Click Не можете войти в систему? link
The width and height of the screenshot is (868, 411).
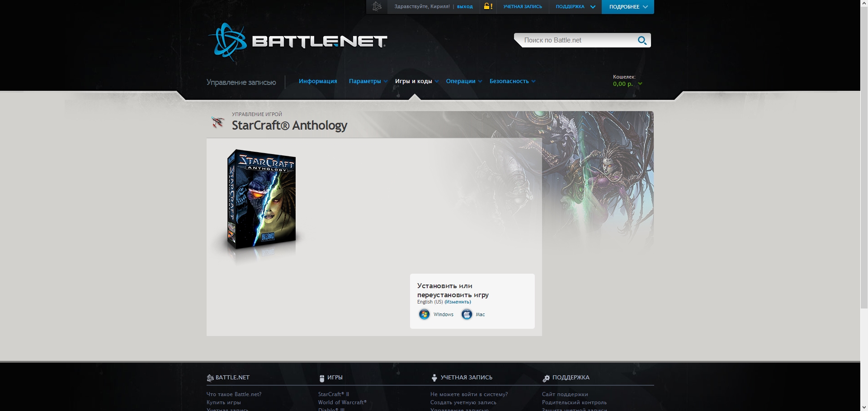point(469,394)
